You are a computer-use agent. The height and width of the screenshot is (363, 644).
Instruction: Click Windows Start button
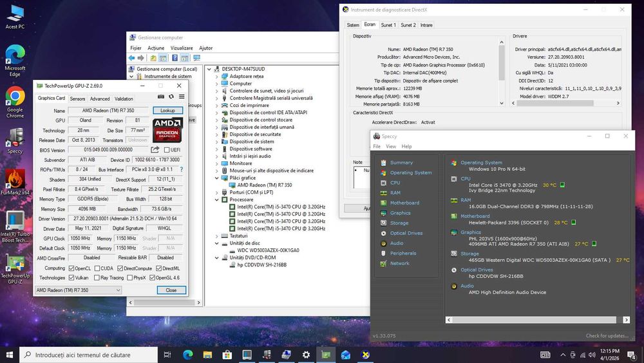(x=10, y=355)
